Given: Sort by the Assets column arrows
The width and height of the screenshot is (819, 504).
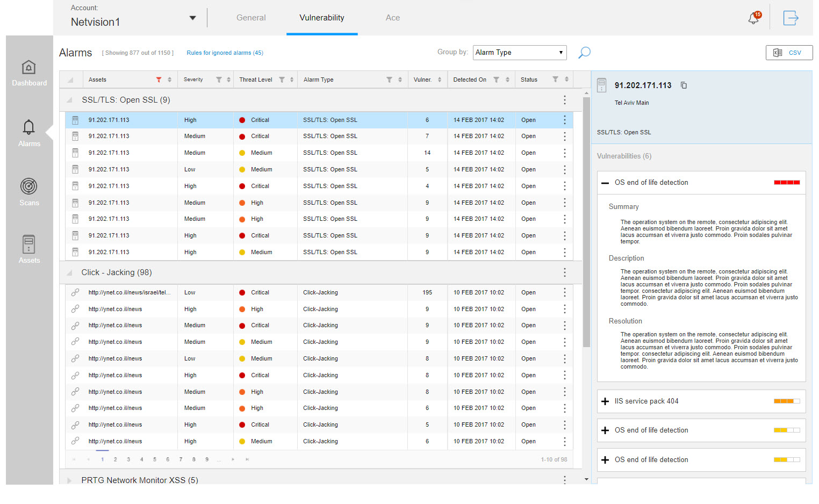Looking at the screenshot, I should tap(169, 80).
